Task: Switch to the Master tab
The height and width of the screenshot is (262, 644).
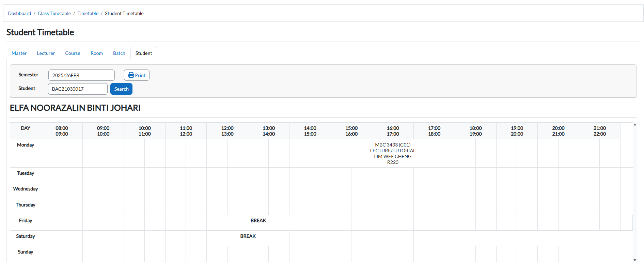Action: tap(19, 53)
